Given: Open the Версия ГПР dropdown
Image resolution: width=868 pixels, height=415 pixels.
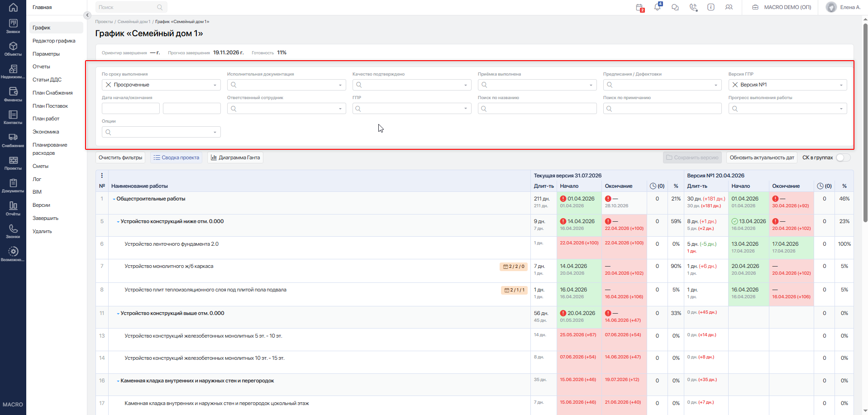Looking at the screenshot, I should pyautogui.click(x=788, y=85).
